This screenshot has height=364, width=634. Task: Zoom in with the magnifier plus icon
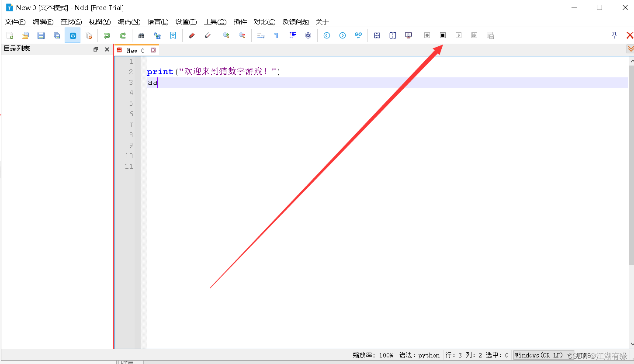(x=226, y=35)
